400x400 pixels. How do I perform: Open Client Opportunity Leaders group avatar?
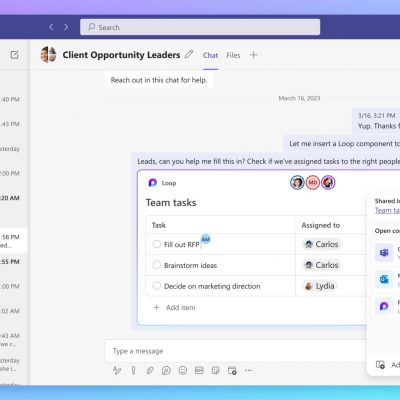point(49,55)
